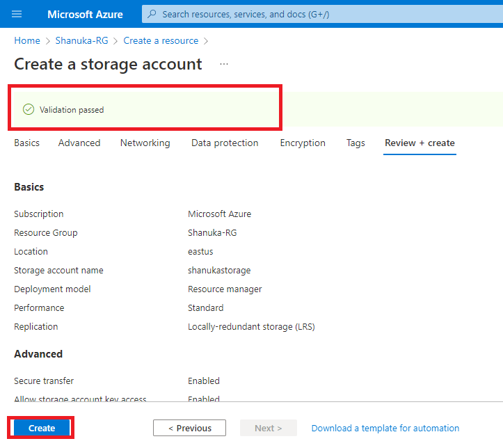This screenshot has width=503, height=448.
Task: Select the Data protection tab
Action: pos(225,143)
